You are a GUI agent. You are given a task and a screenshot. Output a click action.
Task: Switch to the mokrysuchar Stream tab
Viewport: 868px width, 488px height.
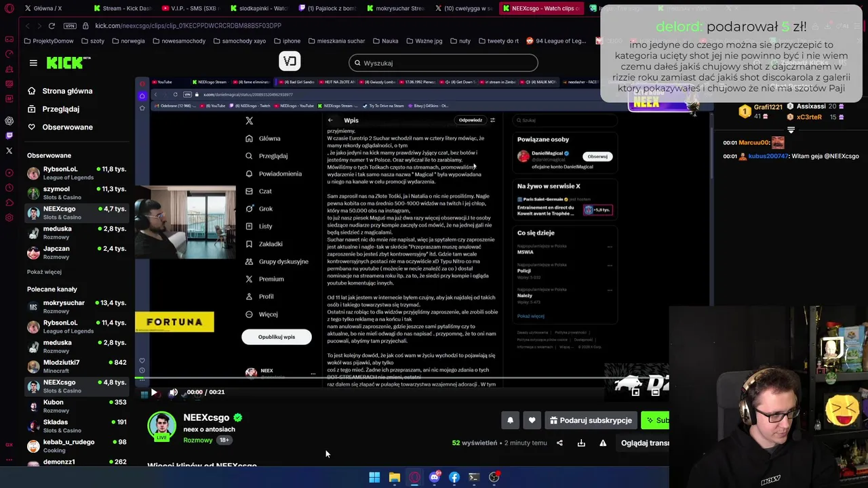(395, 8)
